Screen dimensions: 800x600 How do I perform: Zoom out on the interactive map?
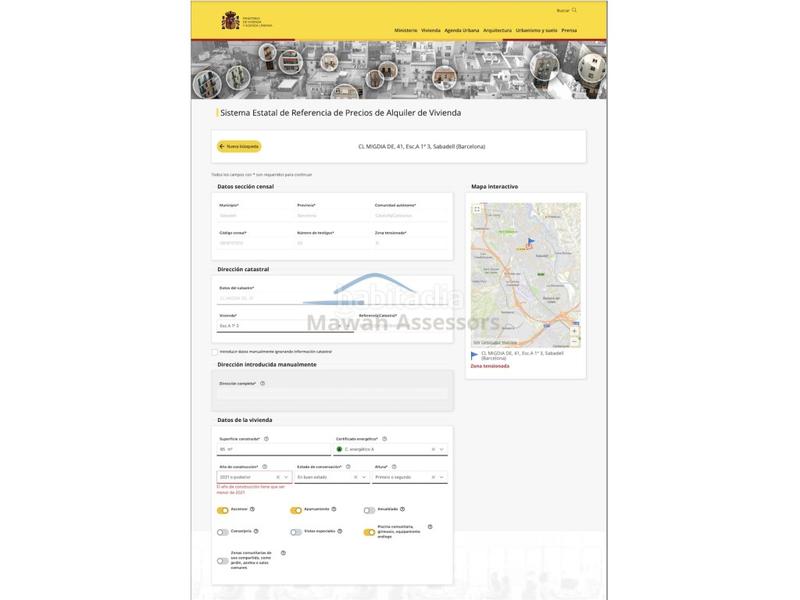coord(574,340)
